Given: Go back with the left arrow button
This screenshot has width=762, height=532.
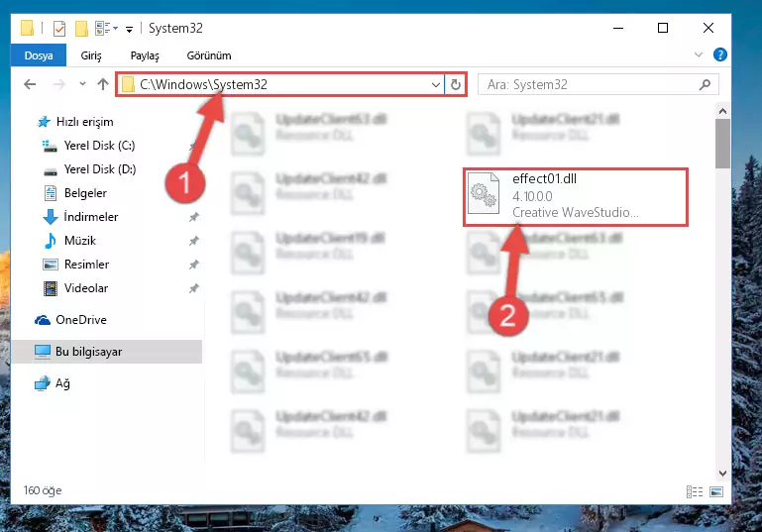Looking at the screenshot, I should point(30,84).
